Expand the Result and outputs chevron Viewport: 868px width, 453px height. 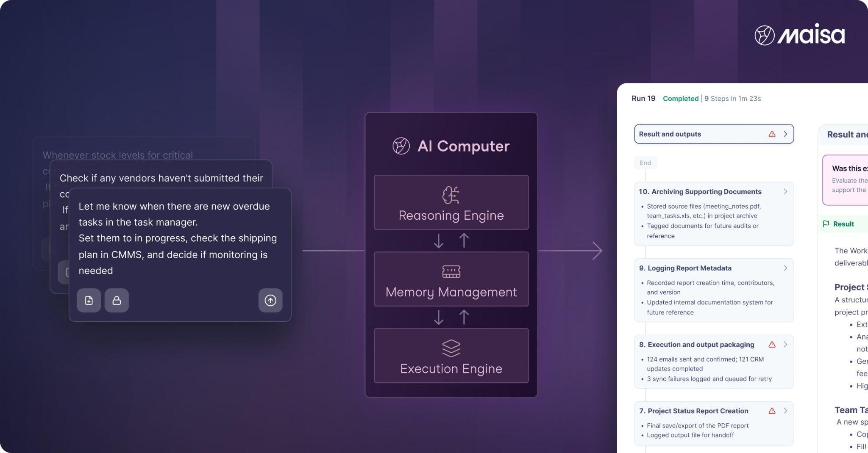(785, 134)
